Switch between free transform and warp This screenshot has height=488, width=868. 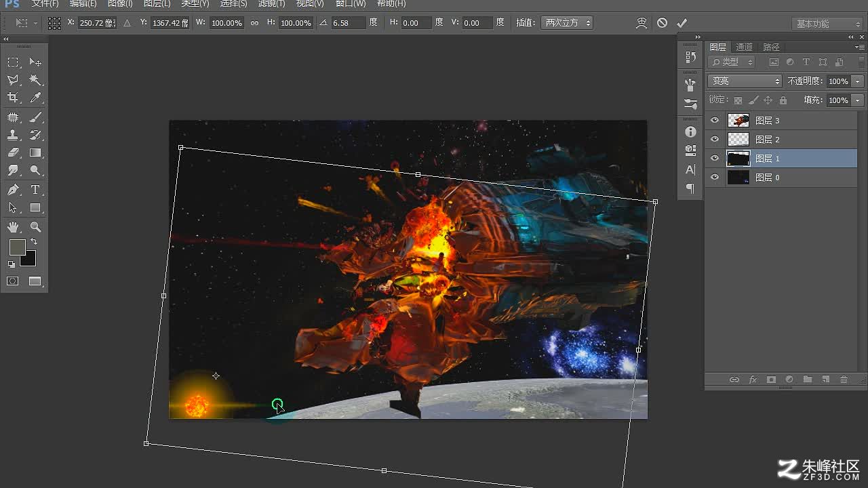click(x=642, y=23)
